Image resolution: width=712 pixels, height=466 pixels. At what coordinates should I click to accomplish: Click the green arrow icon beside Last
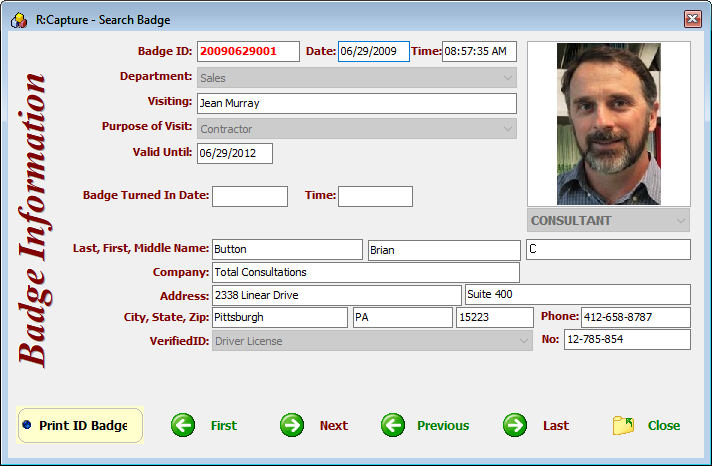[515, 425]
